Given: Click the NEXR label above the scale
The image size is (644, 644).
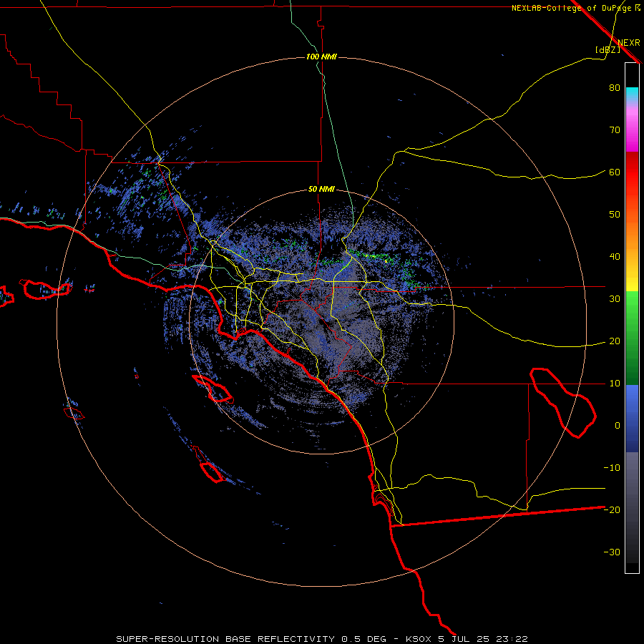Looking at the screenshot, I should (629, 43).
